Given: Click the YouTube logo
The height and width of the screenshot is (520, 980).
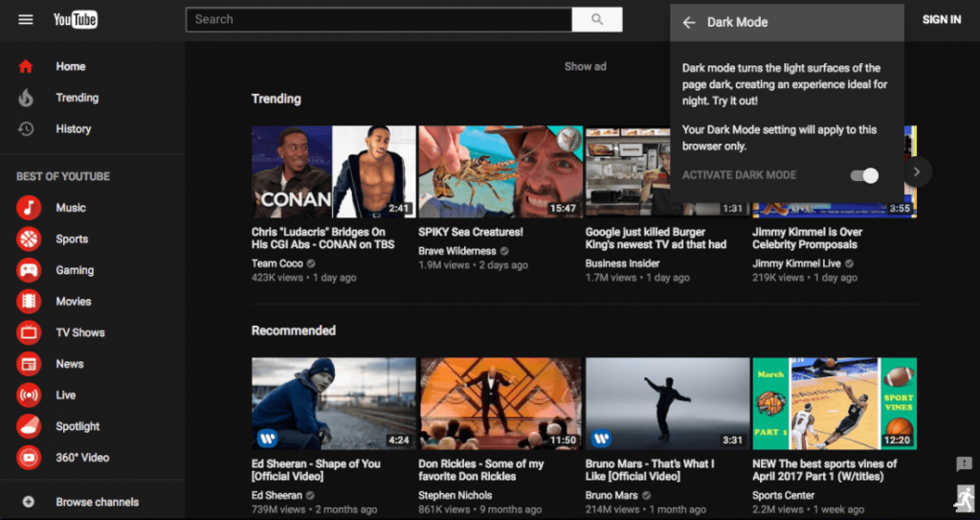Looking at the screenshot, I should point(75,19).
